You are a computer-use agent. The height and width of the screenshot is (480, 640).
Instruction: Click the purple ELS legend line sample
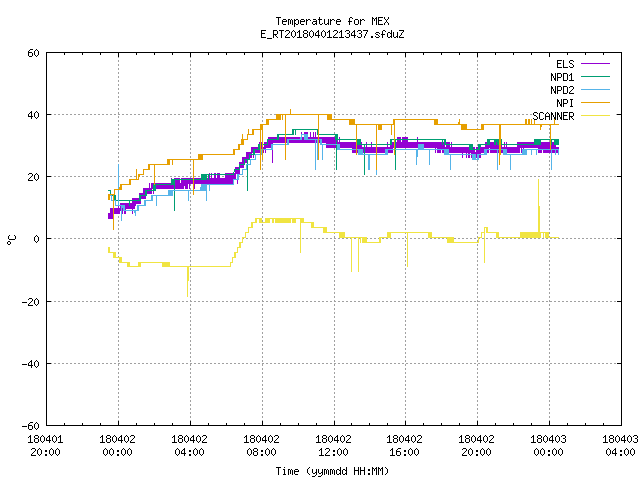(x=595, y=64)
